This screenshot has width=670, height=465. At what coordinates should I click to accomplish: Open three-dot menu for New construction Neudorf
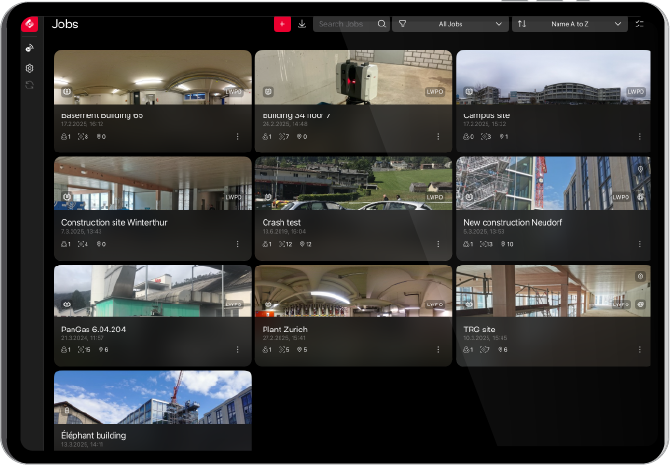639,244
